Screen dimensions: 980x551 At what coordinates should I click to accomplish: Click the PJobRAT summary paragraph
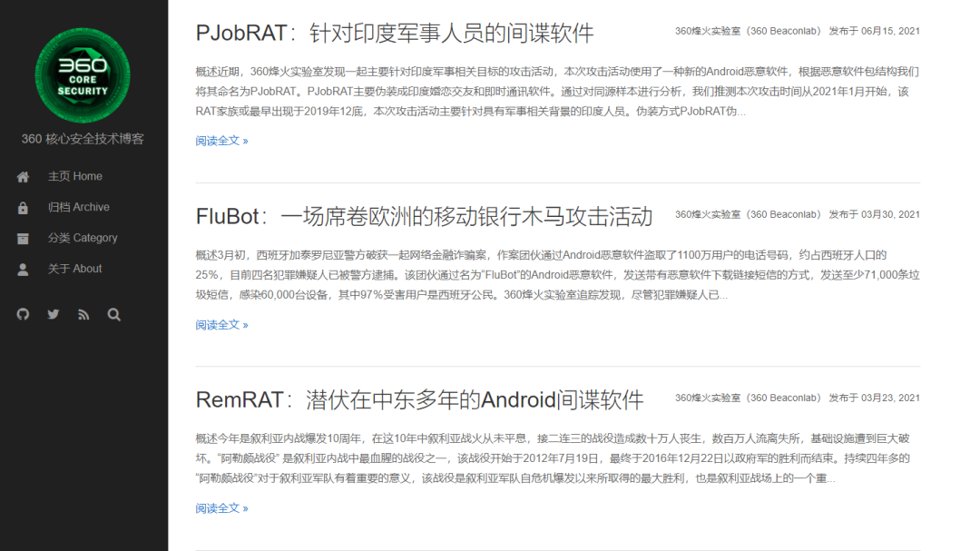557,92
